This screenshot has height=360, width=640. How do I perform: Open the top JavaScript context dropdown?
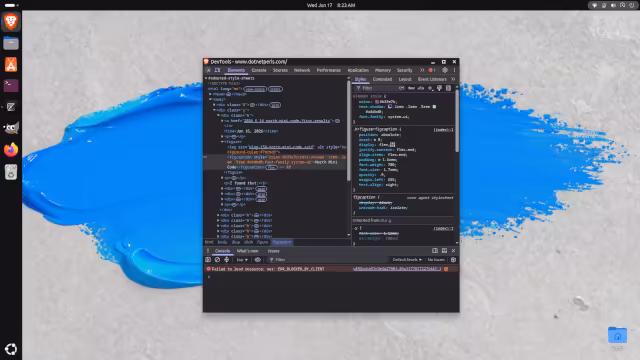click(x=242, y=260)
